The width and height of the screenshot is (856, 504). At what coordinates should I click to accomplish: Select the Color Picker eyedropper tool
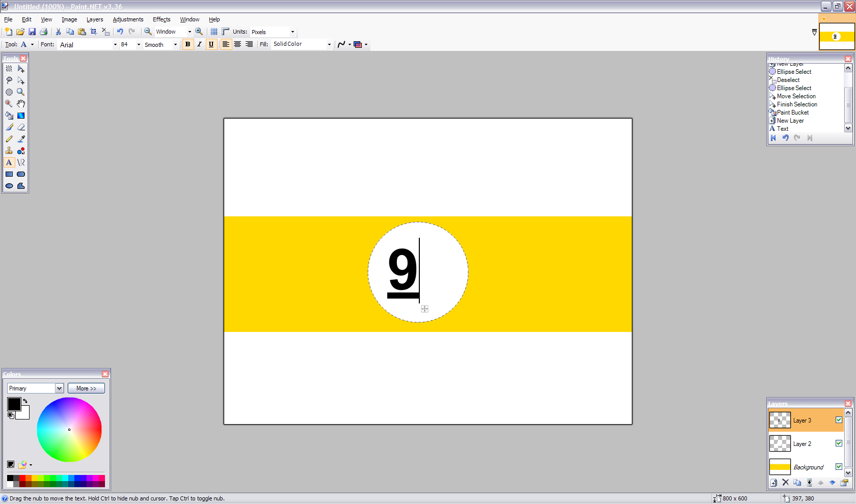pos(21,139)
